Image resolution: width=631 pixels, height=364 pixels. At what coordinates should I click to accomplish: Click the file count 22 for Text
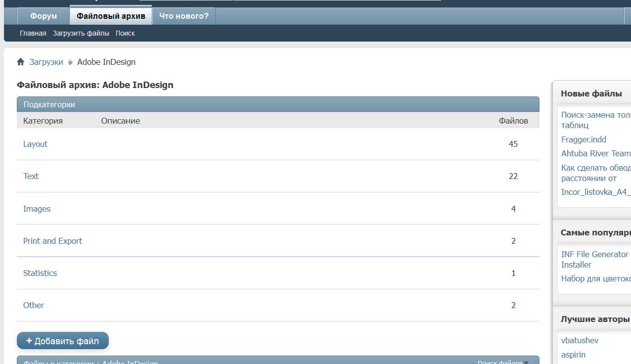tap(513, 176)
